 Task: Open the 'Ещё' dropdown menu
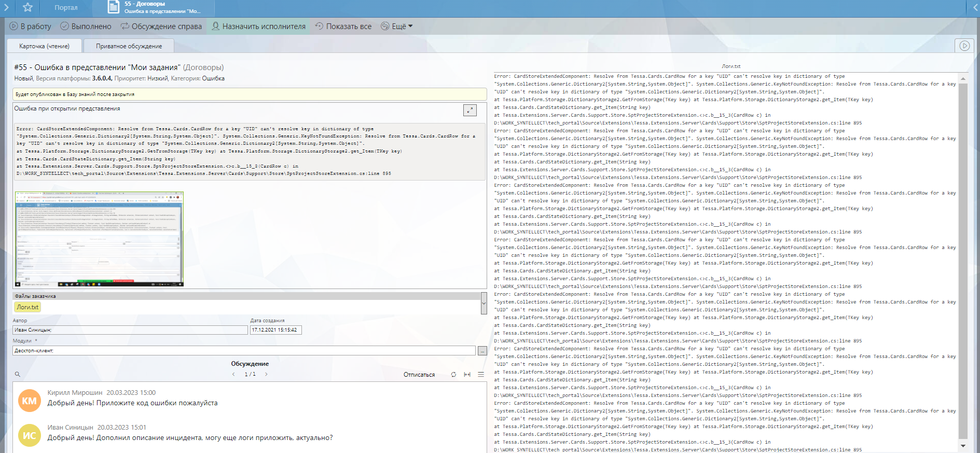pos(397,26)
